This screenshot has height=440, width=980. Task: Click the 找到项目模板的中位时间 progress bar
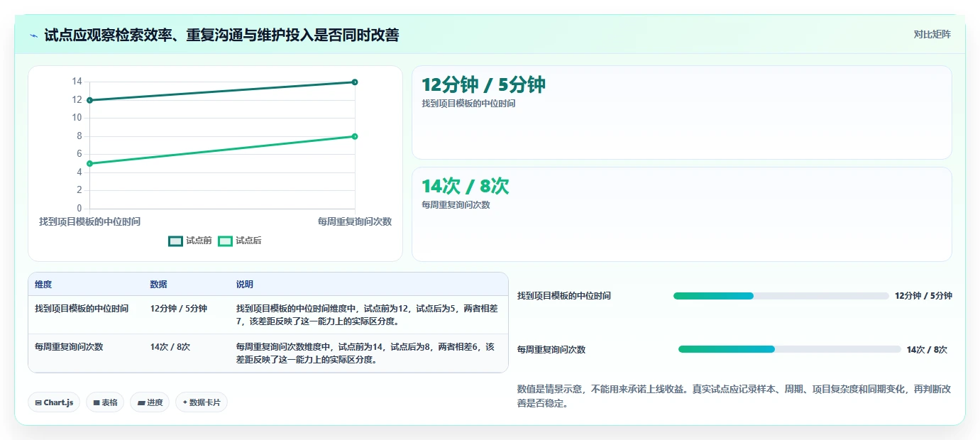point(781,296)
